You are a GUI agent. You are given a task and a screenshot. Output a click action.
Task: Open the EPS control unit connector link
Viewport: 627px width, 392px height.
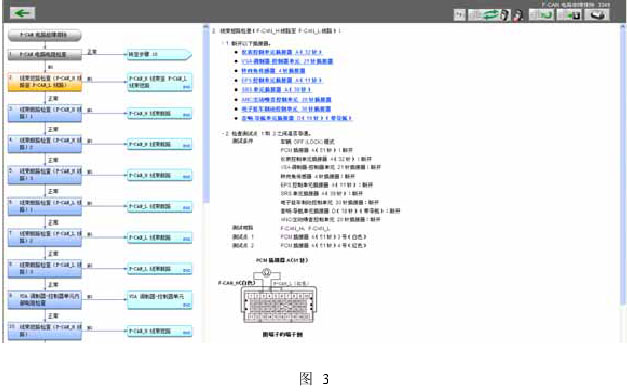(282, 80)
